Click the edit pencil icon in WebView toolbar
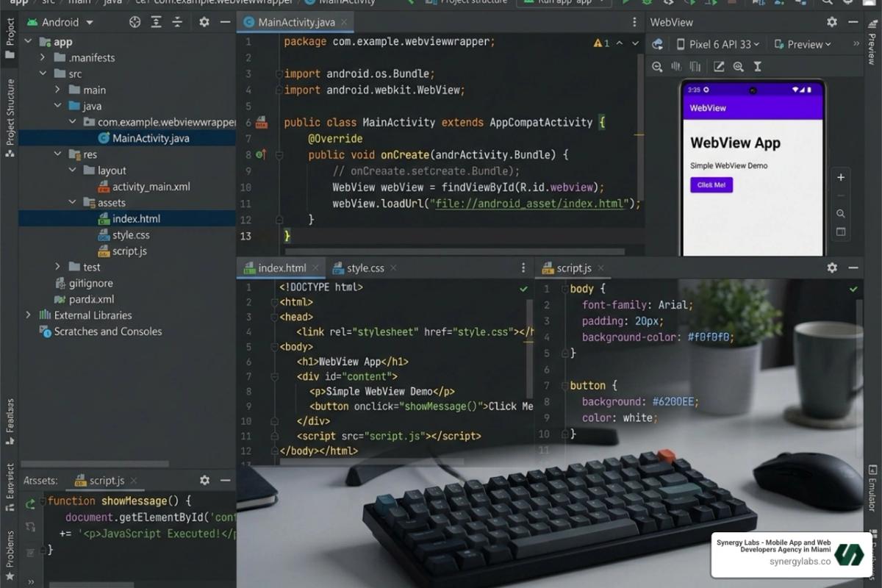 [719, 67]
